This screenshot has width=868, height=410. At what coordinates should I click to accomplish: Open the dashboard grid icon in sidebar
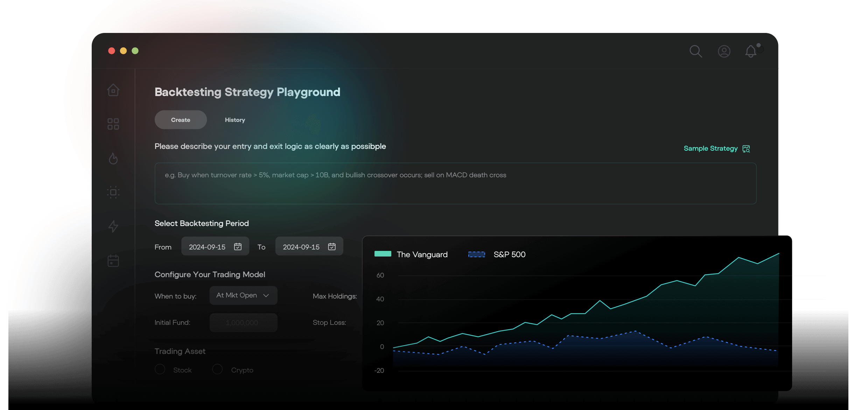pyautogui.click(x=113, y=124)
